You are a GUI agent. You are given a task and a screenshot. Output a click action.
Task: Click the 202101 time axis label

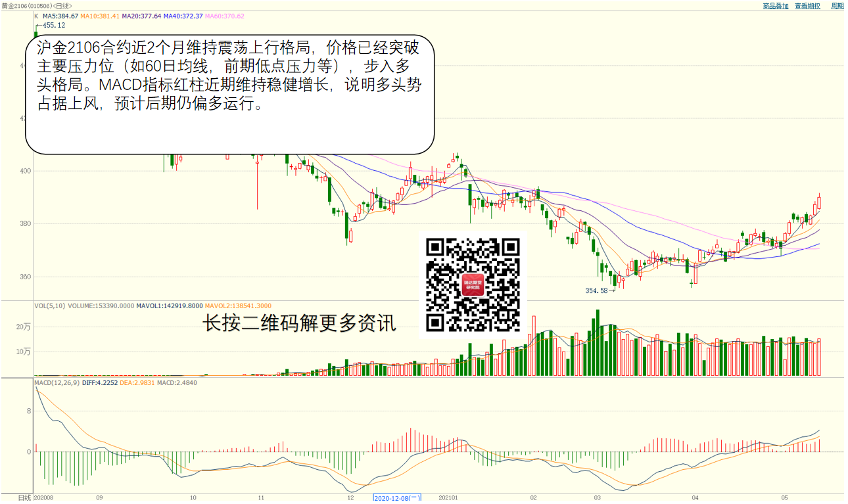[x=448, y=498]
